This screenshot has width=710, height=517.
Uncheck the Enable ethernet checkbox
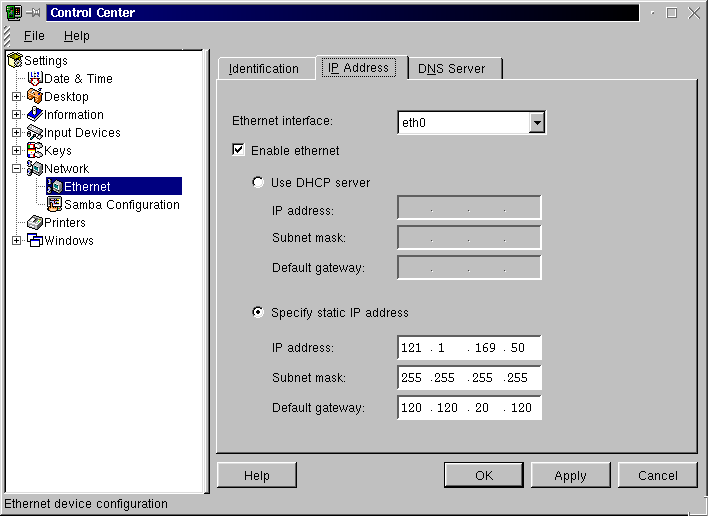click(x=238, y=151)
